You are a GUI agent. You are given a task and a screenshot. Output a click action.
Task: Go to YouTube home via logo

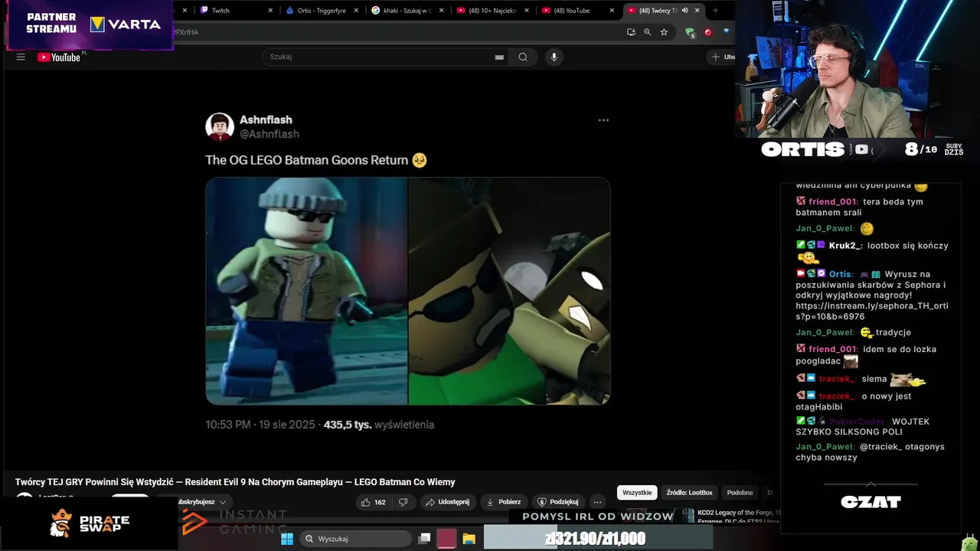[59, 57]
